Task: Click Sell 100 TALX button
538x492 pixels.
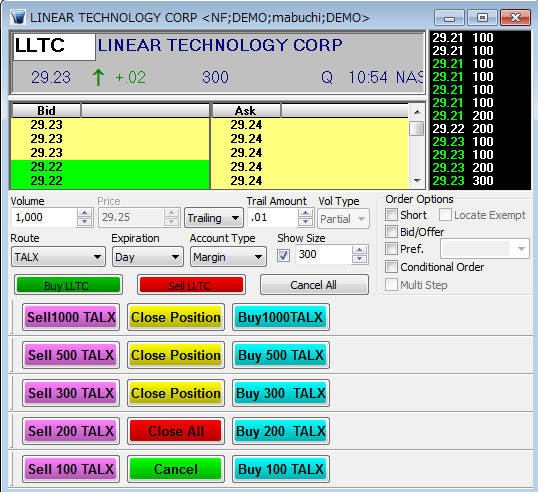Action: 71,469
